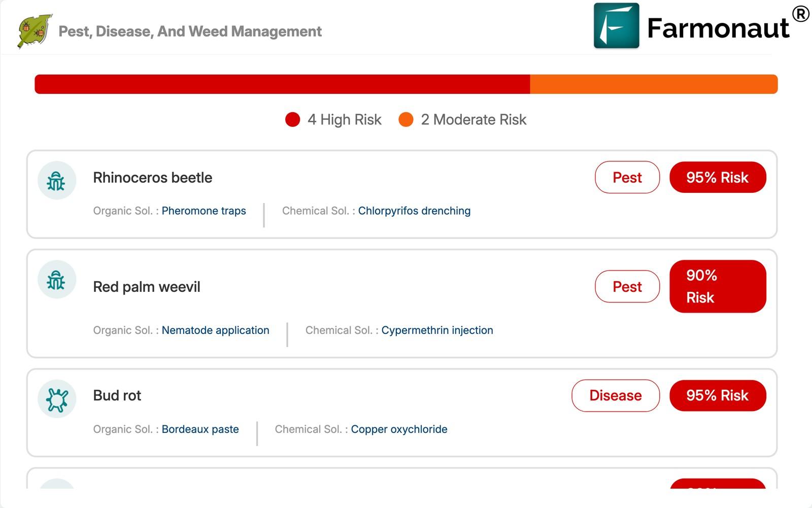Image resolution: width=812 pixels, height=508 pixels.
Task: Click the Bud rot disease icon
Action: [x=57, y=399]
